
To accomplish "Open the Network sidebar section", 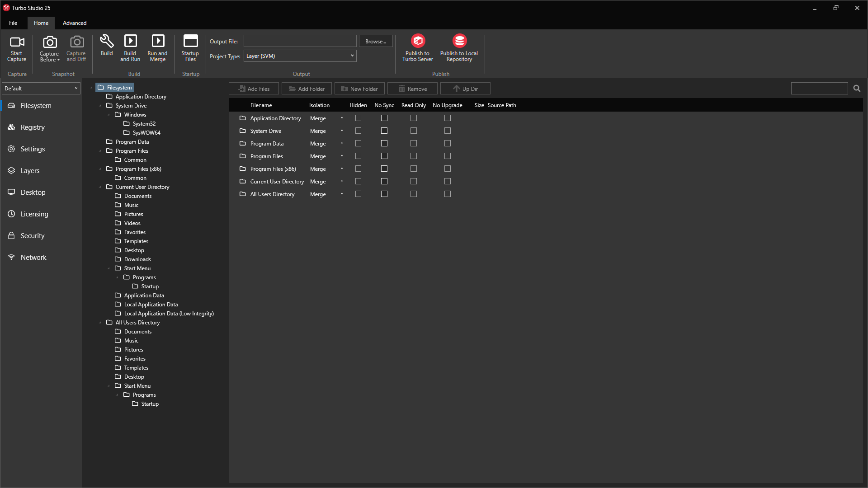I will click(41, 258).
